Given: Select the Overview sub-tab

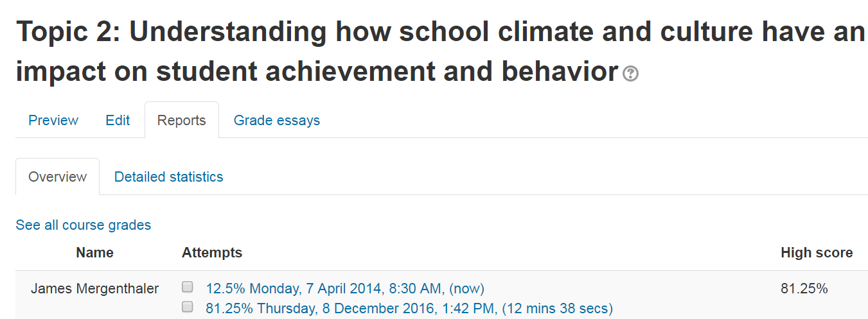Looking at the screenshot, I should pos(57,177).
